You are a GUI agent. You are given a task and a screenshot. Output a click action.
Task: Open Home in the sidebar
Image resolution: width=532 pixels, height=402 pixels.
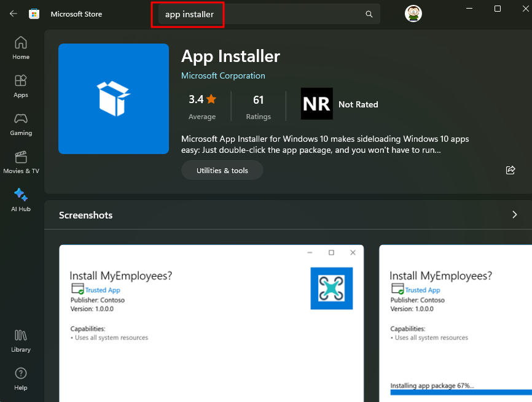point(21,48)
